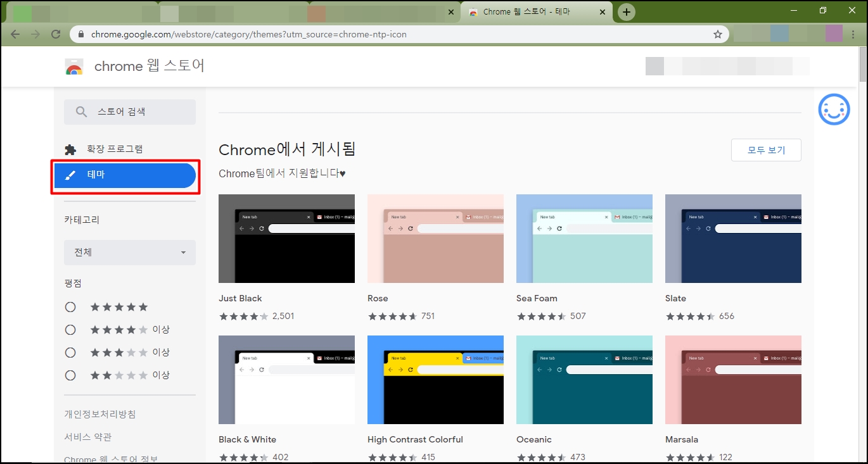The width and height of the screenshot is (868, 464).
Task: Close the Chrome 웹 스토어 tab
Action: click(x=603, y=11)
